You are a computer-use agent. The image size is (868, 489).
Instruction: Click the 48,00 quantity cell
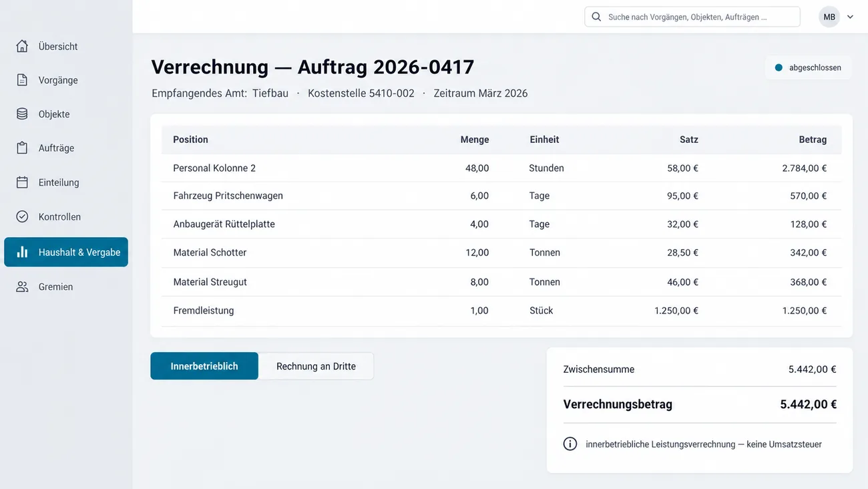coord(477,168)
